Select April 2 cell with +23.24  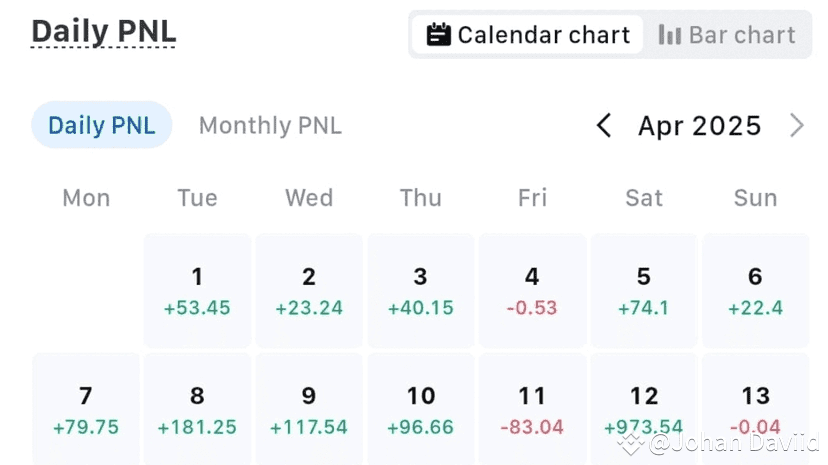pos(309,290)
